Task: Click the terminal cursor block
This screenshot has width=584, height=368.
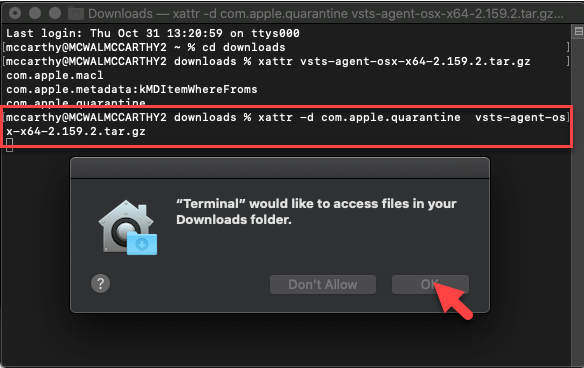Action: (x=9, y=145)
